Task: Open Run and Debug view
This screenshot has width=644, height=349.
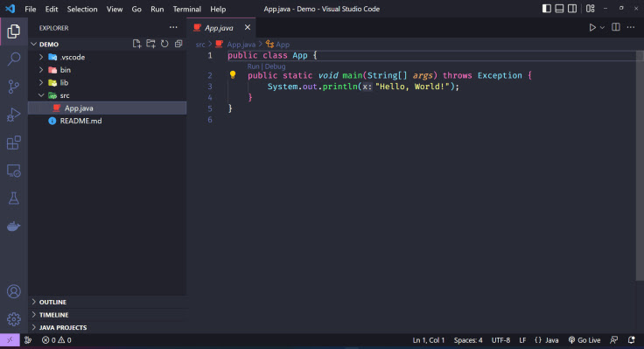Action: point(13,115)
